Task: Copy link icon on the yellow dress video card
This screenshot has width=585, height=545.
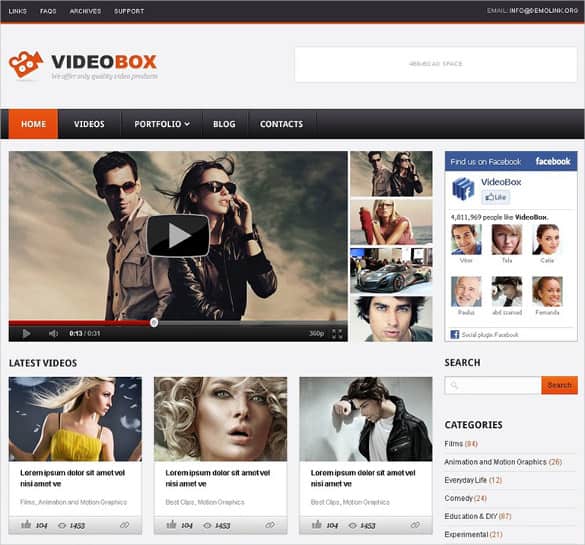Action: coord(124,525)
